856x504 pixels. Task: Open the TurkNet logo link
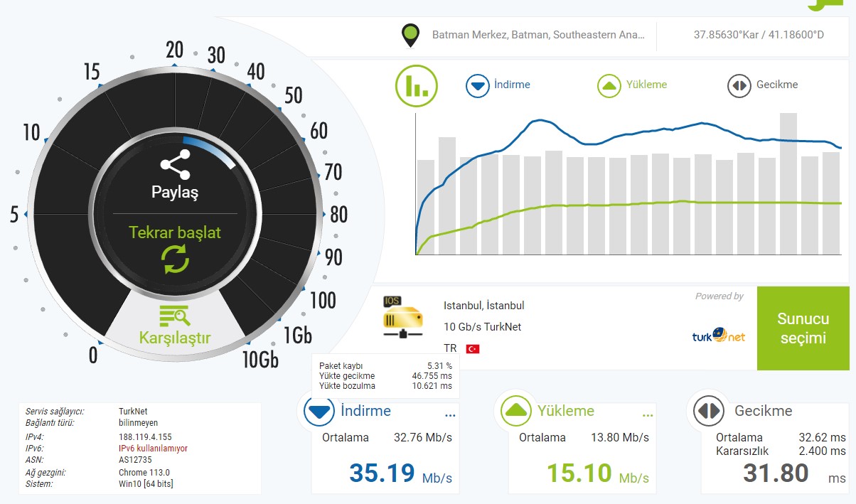(719, 336)
